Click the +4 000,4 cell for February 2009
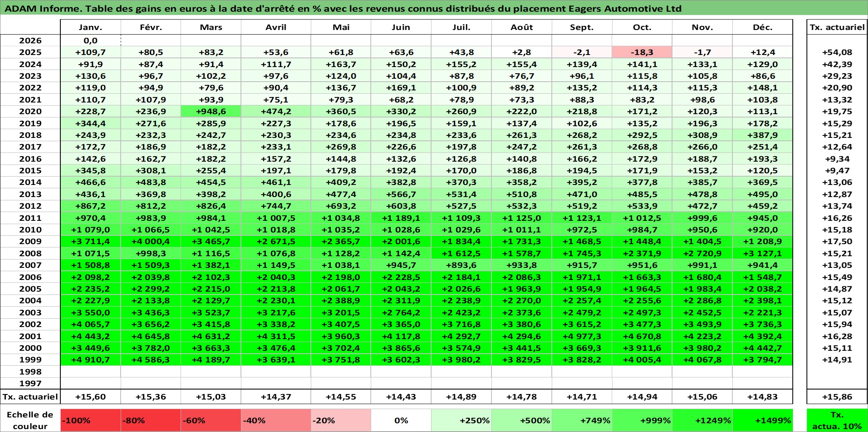 (x=151, y=241)
